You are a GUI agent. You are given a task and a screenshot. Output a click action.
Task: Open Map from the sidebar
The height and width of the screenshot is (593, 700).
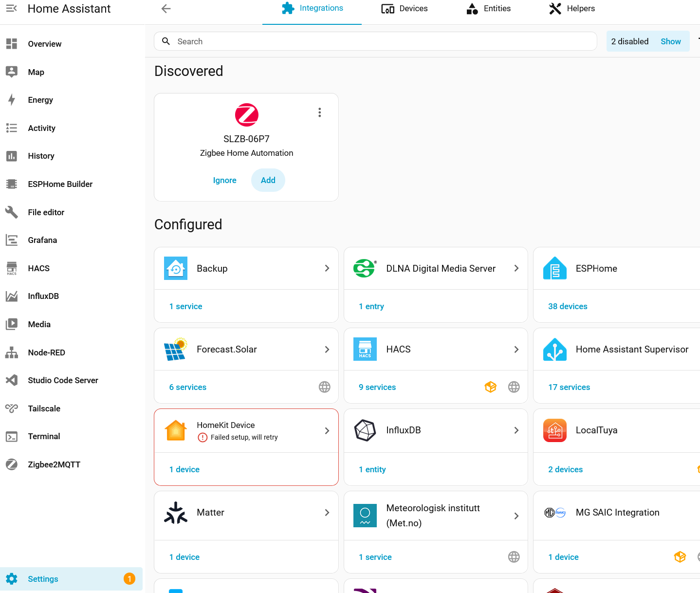point(36,72)
